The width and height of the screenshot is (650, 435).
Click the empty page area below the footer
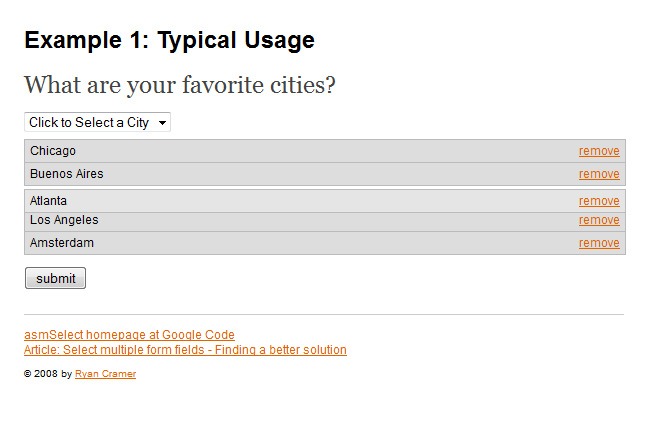[324, 410]
